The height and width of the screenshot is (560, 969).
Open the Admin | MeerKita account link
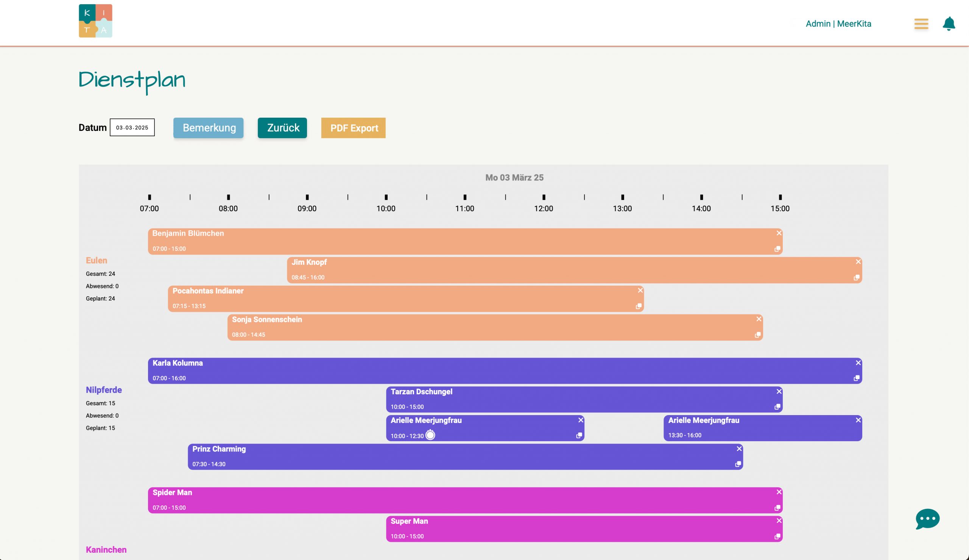[838, 24]
